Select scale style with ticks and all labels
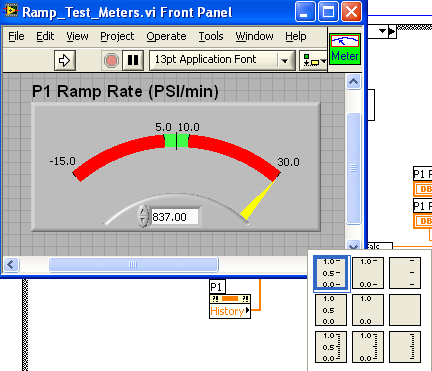 click(331, 273)
